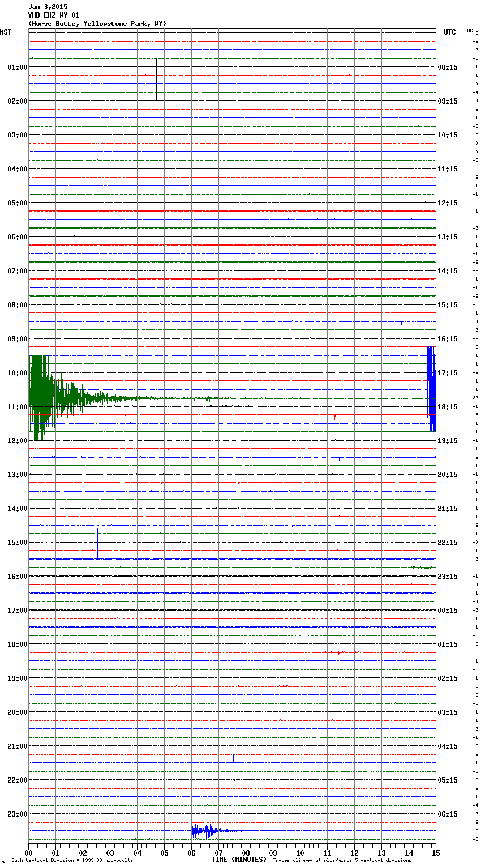This screenshot has width=481, height=868.
Task: Click the 10 minute tick label on bottom axis
Action: point(300,853)
